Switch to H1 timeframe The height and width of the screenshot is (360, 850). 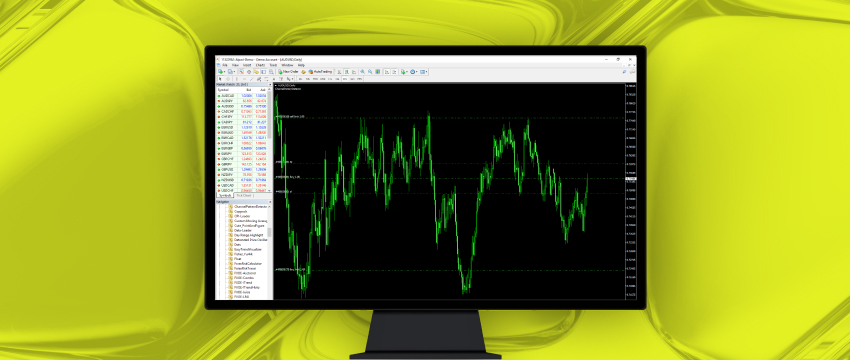point(330,79)
